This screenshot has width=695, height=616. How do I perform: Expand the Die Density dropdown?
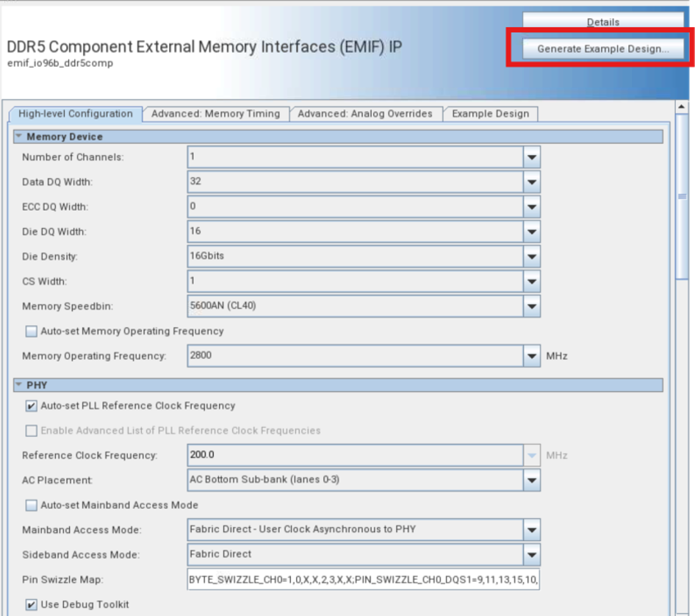pyautogui.click(x=532, y=257)
